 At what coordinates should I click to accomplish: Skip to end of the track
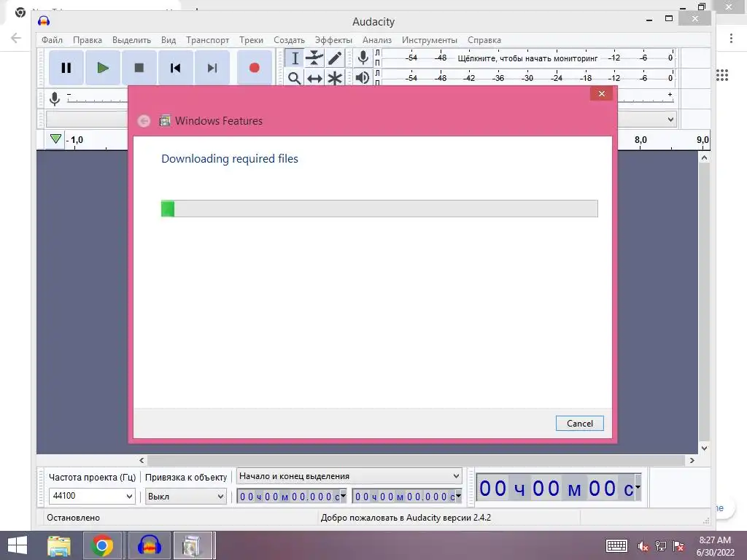click(212, 68)
